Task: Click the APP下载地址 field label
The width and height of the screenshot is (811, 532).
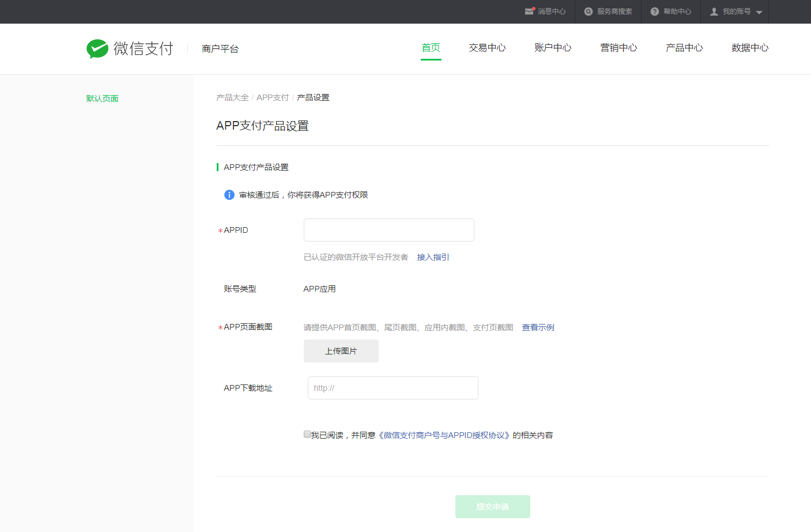Action: [x=248, y=388]
